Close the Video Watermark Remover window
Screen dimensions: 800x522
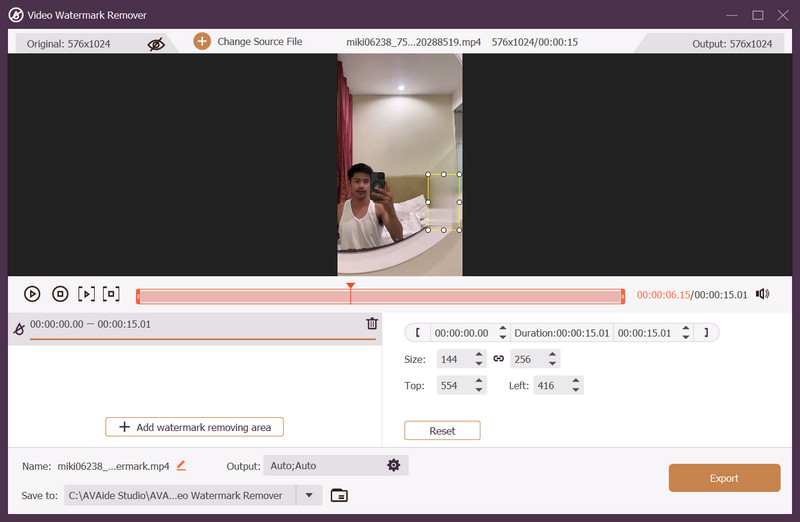point(783,15)
